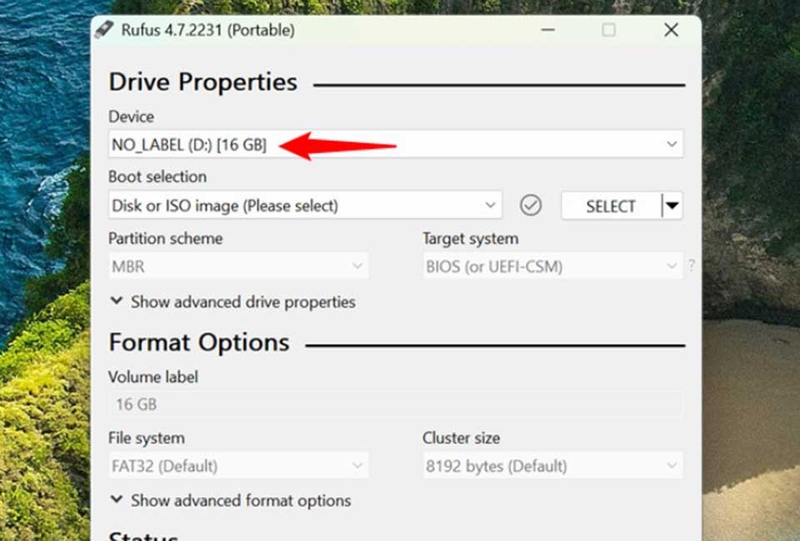
Task: Open the Device dropdown showing NO_LABEL (D:)
Action: tap(395, 144)
